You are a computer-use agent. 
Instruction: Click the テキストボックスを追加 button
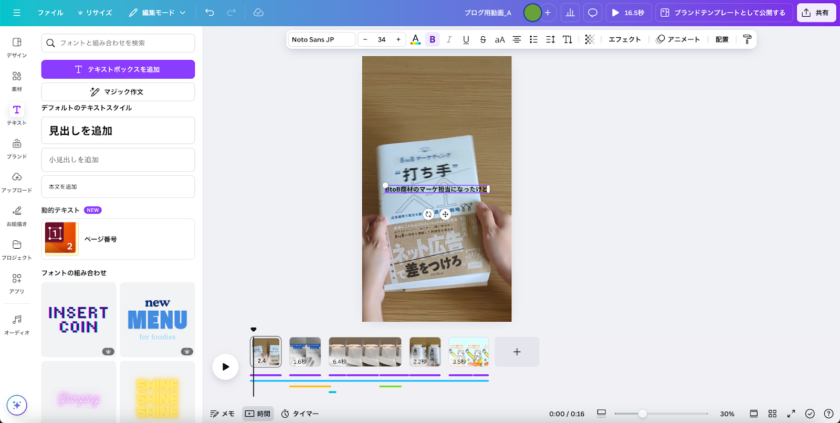click(x=118, y=69)
